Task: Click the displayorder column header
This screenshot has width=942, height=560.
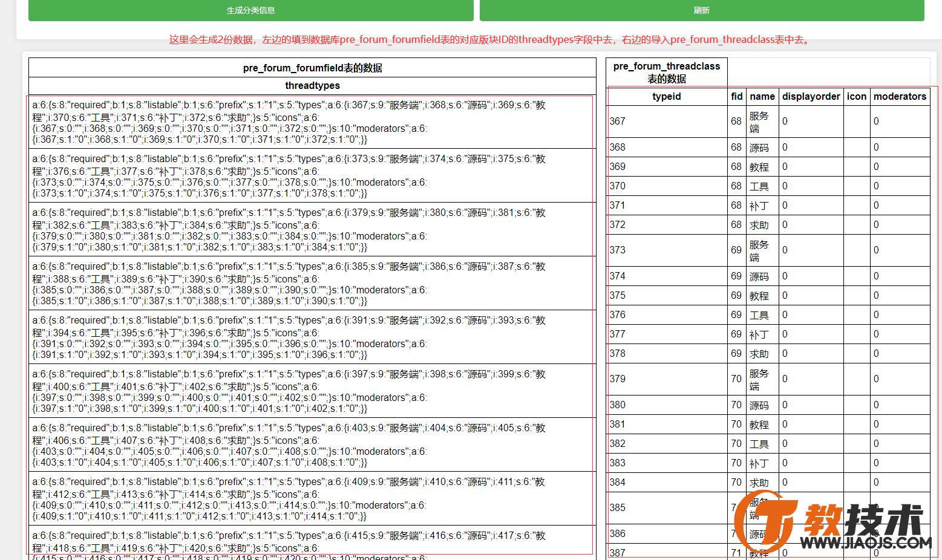Action: pyautogui.click(x=811, y=97)
